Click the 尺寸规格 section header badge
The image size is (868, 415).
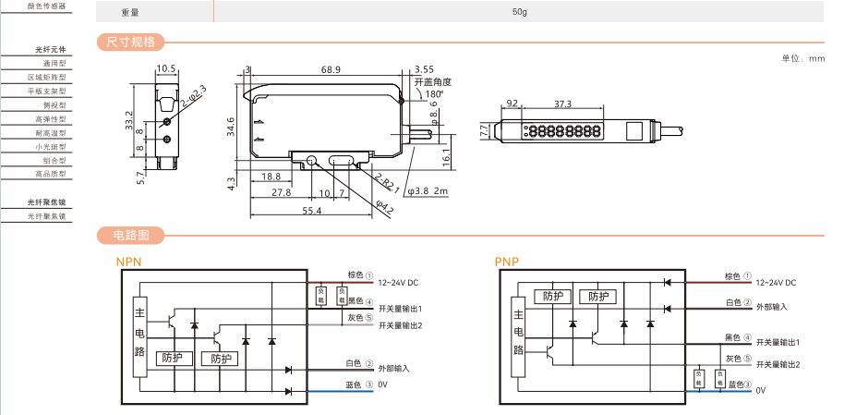(130, 42)
